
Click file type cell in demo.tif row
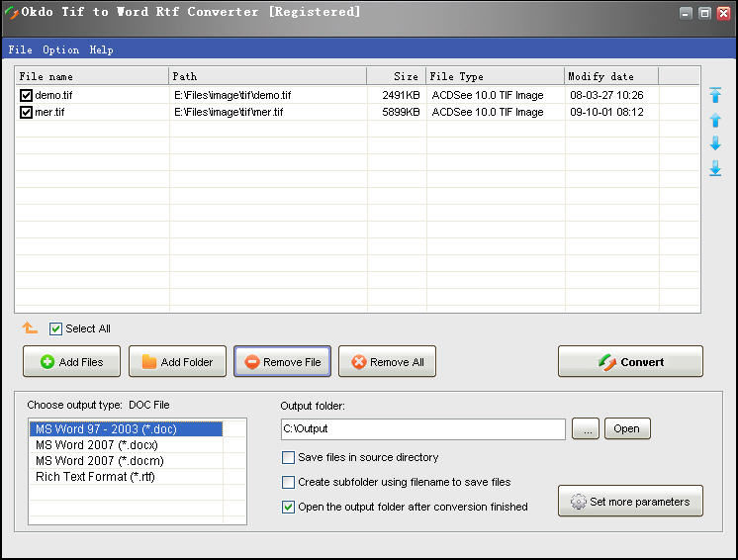[x=488, y=95]
